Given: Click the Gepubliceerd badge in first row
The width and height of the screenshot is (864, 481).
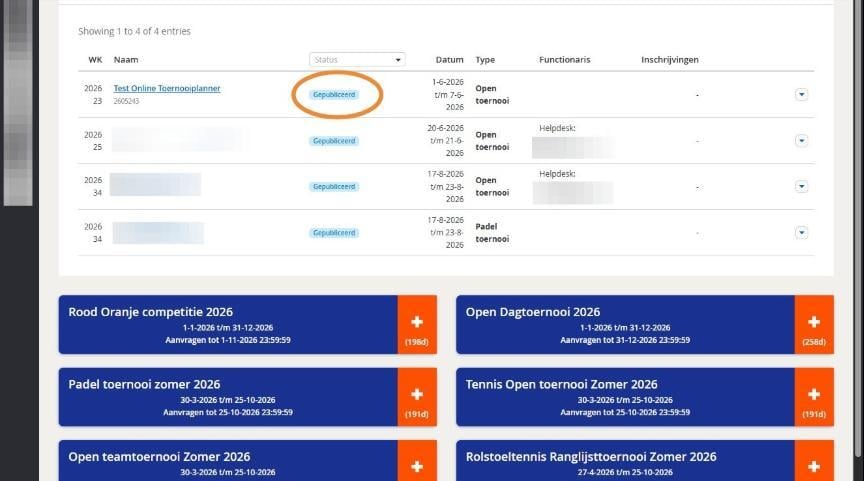Looking at the screenshot, I should [334, 95].
